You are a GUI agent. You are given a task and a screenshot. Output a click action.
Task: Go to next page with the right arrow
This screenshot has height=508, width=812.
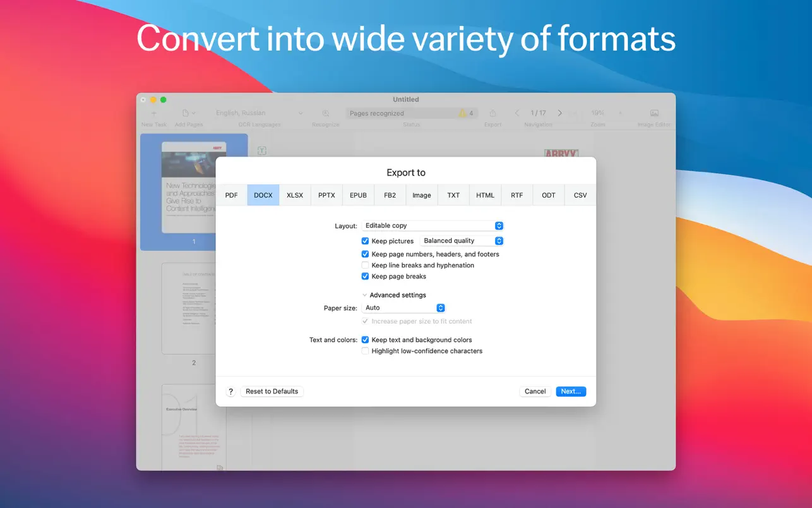tap(559, 113)
